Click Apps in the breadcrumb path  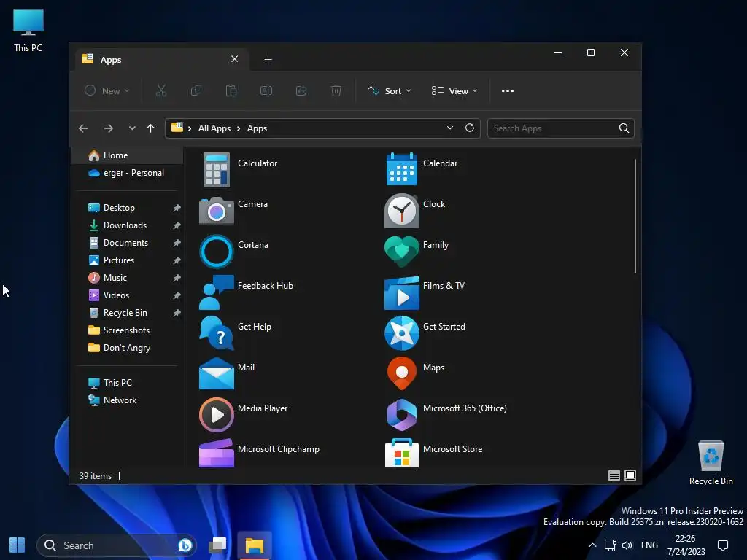[257, 128]
